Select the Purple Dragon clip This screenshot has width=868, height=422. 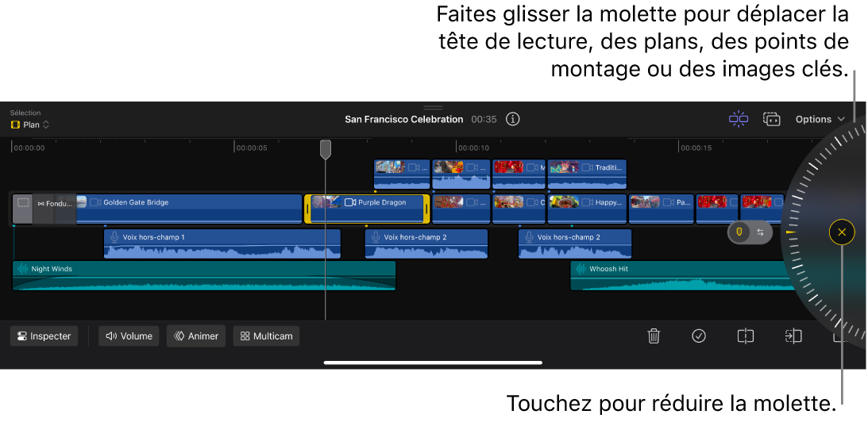367,209
